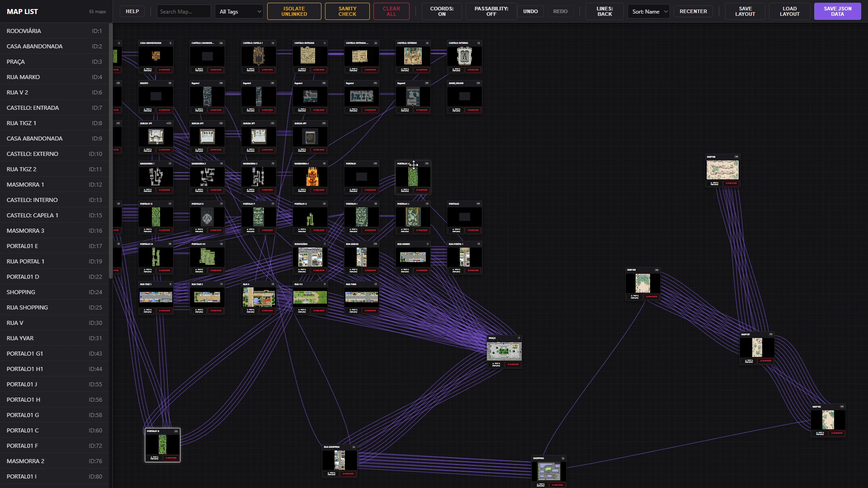The height and width of the screenshot is (488, 868).
Task: Select SHOPPING ID:24 list row
Action: [54, 292]
